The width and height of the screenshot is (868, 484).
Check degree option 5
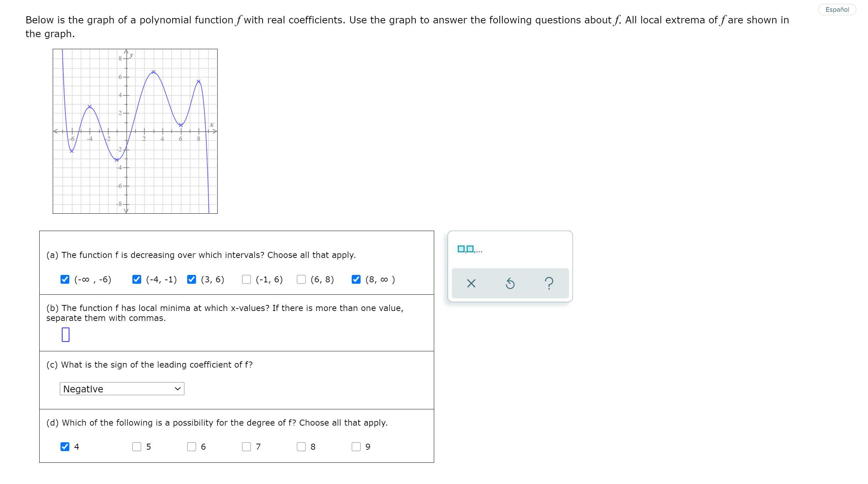pyautogui.click(x=137, y=447)
